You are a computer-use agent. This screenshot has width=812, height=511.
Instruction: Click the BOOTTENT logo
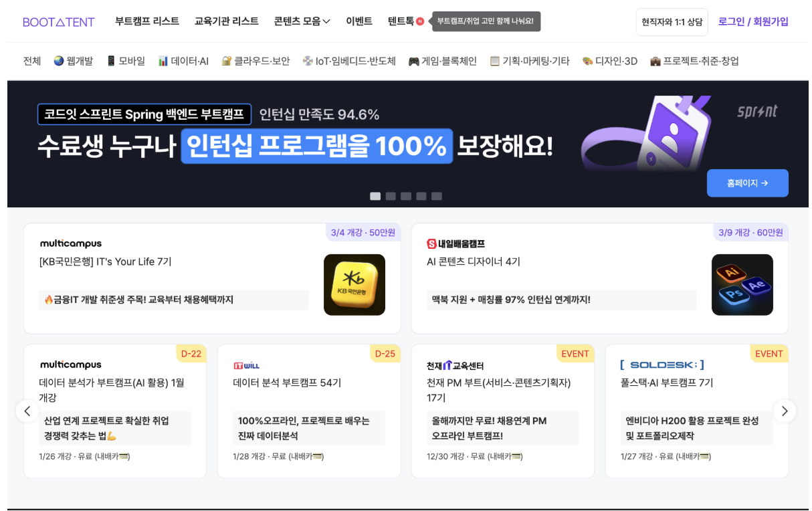pyautogui.click(x=59, y=22)
